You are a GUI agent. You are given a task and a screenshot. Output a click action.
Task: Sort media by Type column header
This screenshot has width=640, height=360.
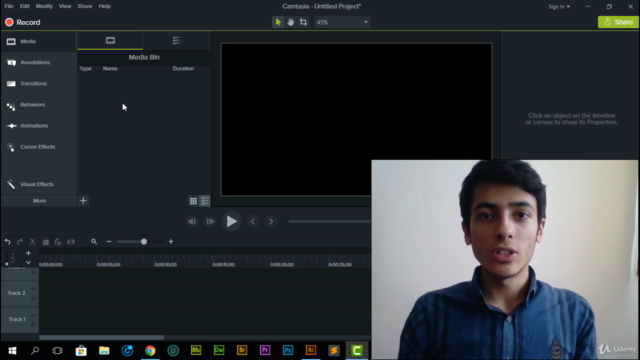coord(86,69)
